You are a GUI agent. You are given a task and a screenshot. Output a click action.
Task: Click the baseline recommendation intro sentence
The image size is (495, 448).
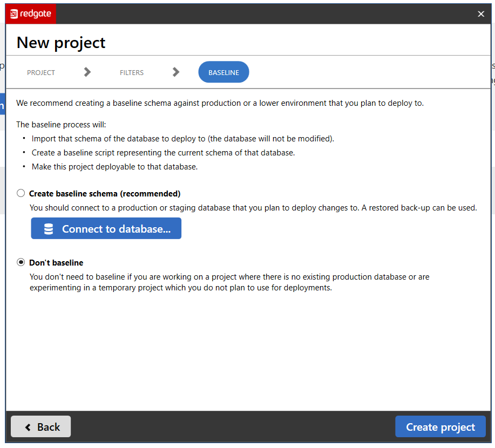[220, 103]
